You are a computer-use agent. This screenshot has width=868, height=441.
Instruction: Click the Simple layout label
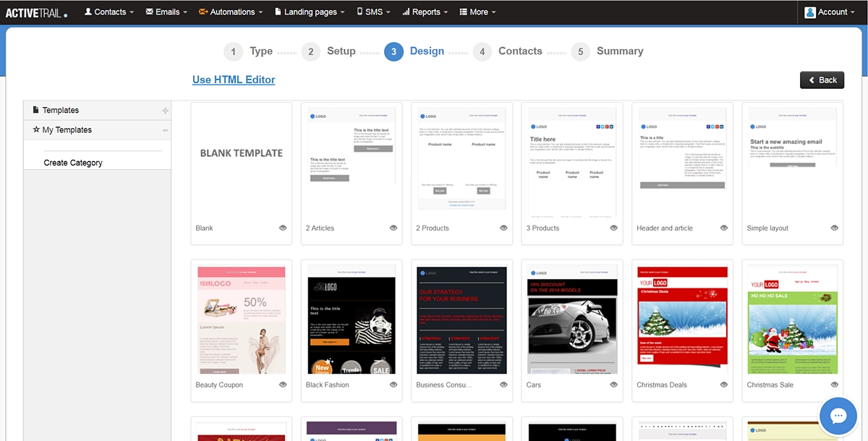(767, 228)
